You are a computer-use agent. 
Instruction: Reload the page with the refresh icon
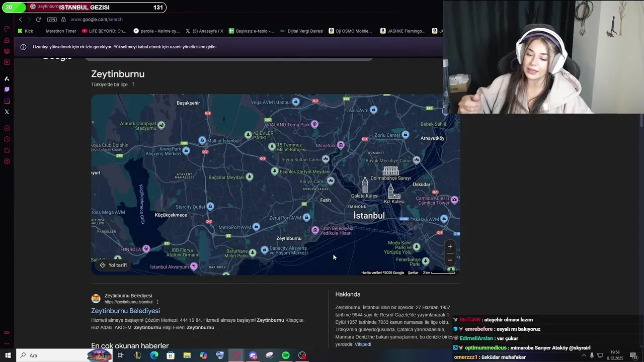point(38,20)
